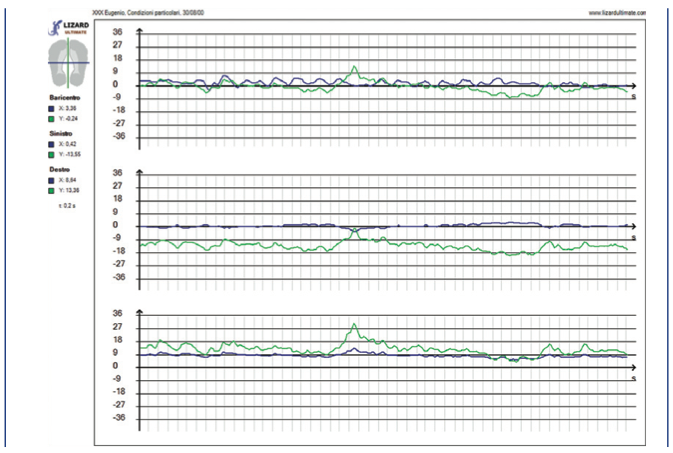Click the green Y swatch under Sinistro
The width and height of the screenshot is (673, 453).
[x=51, y=154]
